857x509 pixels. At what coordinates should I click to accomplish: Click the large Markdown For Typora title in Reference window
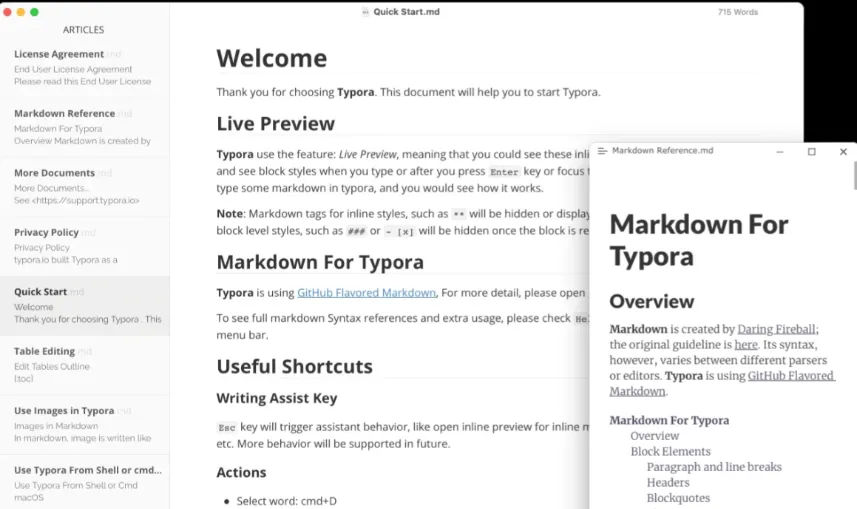[698, 240]
